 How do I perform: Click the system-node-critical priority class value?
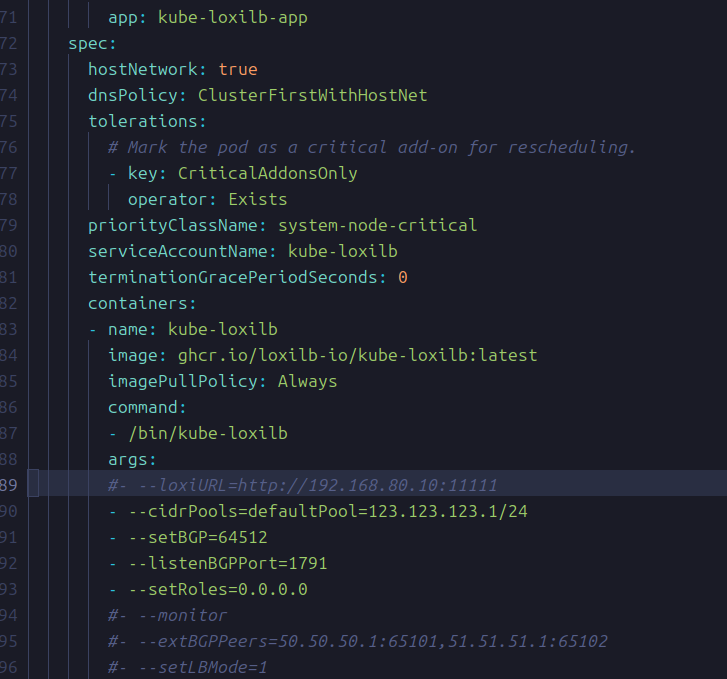coord(377,225)
